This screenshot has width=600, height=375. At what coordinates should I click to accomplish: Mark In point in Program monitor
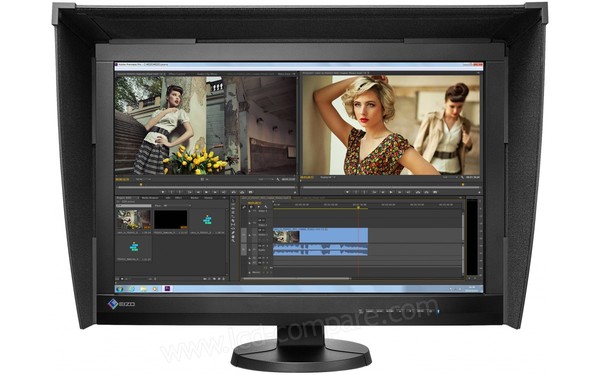coord(356,192)
